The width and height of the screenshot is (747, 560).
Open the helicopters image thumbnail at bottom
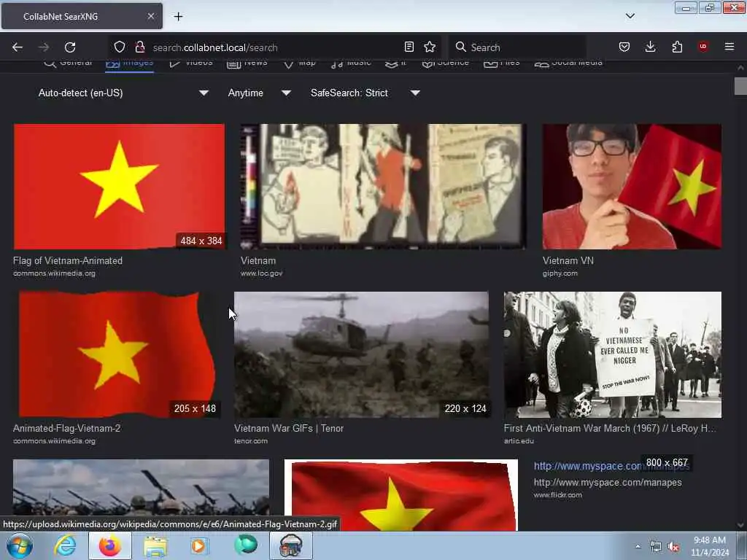(x=141, y=486)
